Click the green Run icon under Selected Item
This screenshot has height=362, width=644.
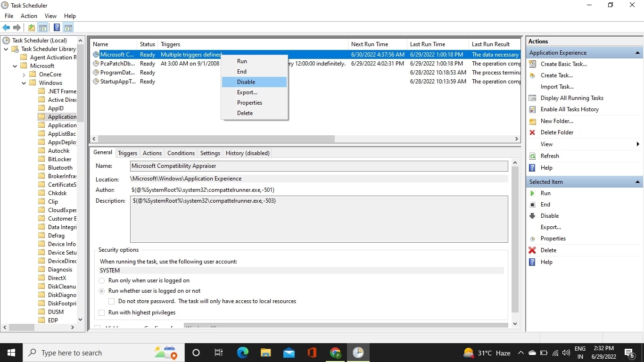click(533, 193)
